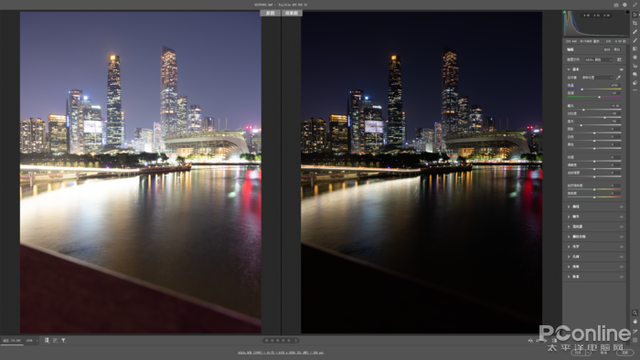The height and width of the screenshot is (360, 640).
Task: Click the Exposure value input field
Action: 616,106
